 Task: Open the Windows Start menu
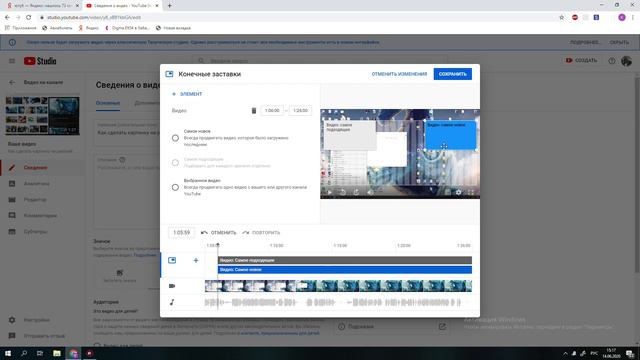point(8,353)
